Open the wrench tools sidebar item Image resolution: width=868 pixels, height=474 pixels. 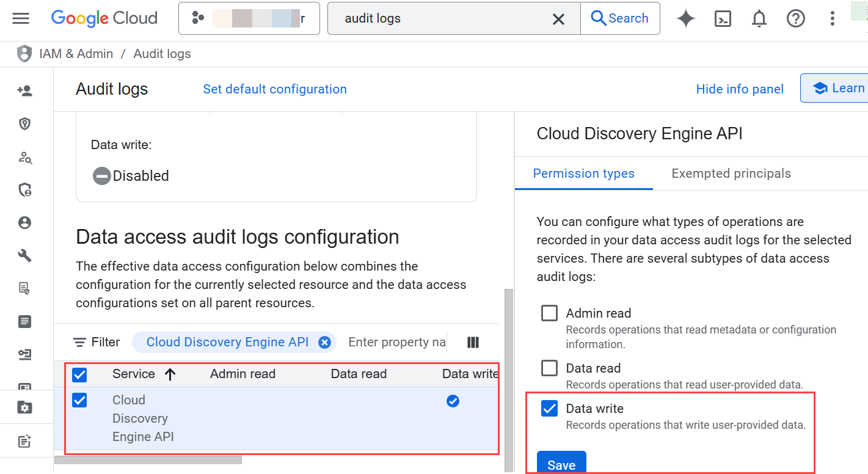pyautogui.click(x=25, y=255)
